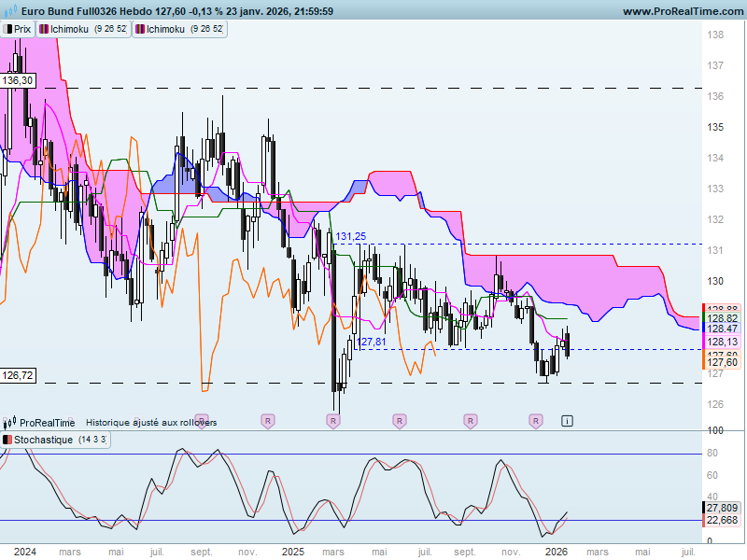Click the 136,30 horizontal line price label

18,80
